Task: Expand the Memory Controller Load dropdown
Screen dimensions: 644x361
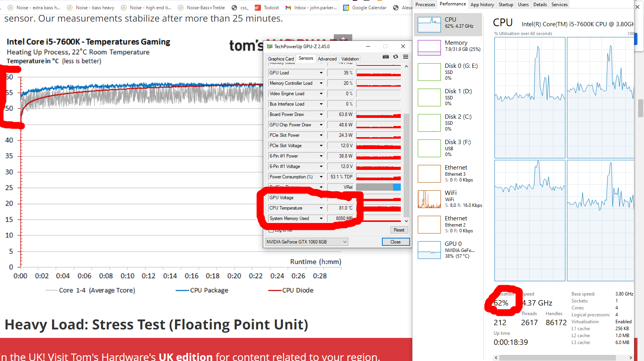Action: [321, 83]
